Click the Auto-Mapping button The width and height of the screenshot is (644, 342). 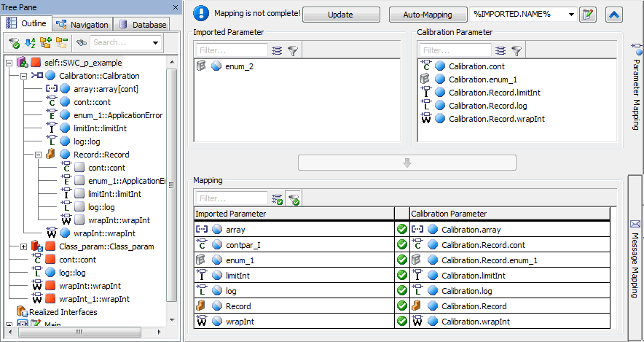(428, 15)
